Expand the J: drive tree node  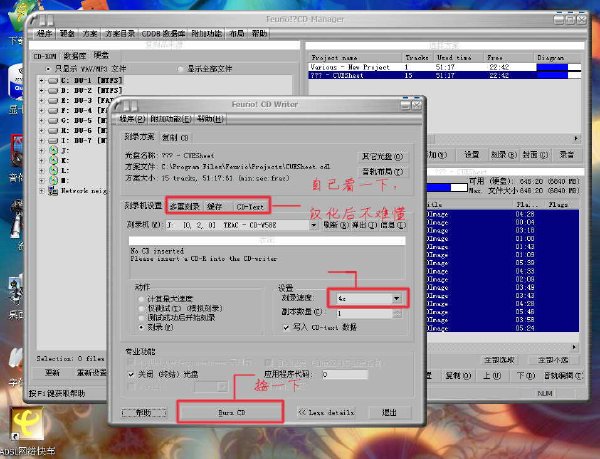[42, 150]
